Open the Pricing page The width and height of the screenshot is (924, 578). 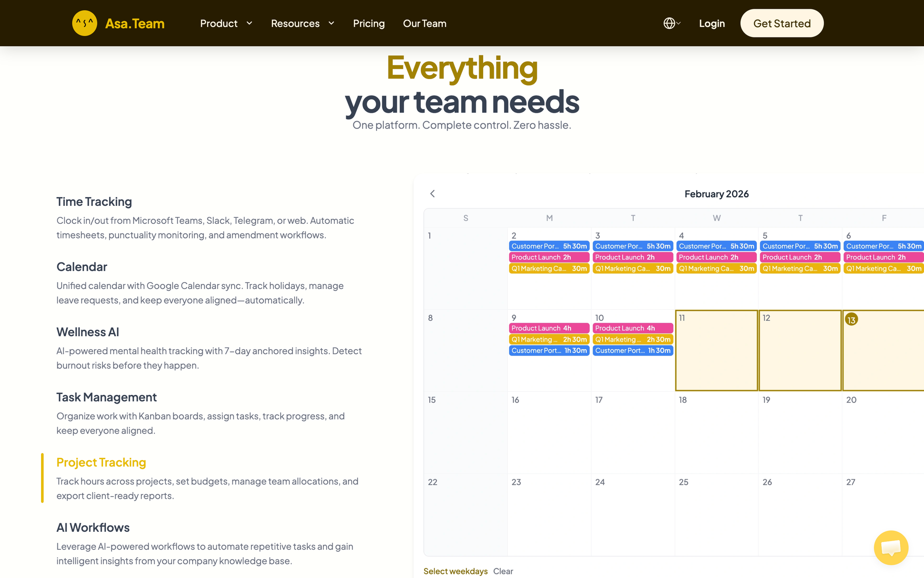(x=369, y=23)
